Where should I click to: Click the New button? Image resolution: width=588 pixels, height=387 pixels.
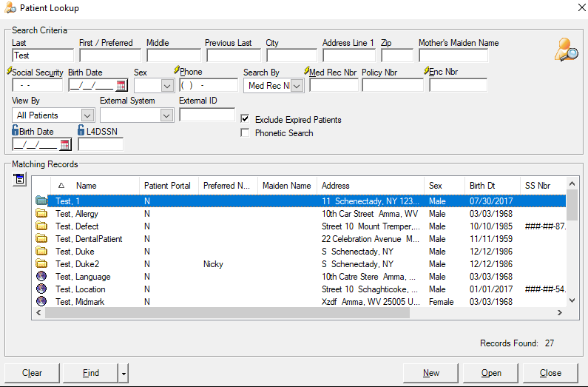coord(431,373)
